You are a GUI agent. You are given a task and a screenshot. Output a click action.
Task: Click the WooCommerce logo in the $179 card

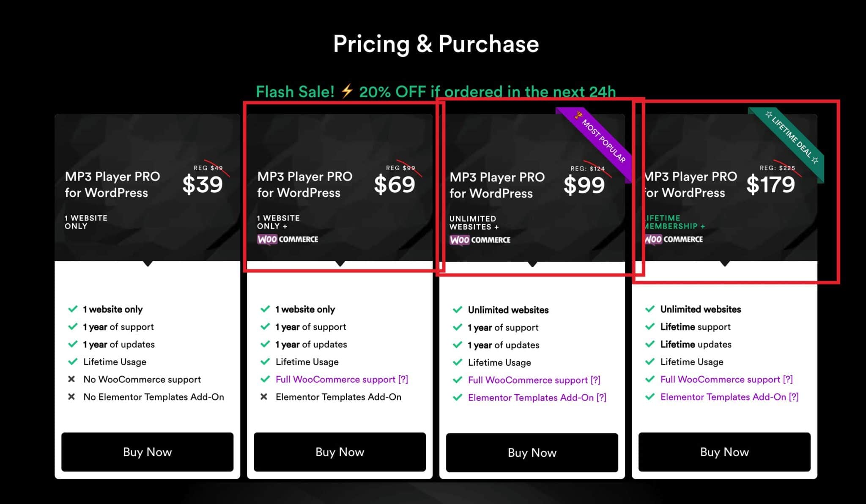pyautogui.click(x=673, y=239)
